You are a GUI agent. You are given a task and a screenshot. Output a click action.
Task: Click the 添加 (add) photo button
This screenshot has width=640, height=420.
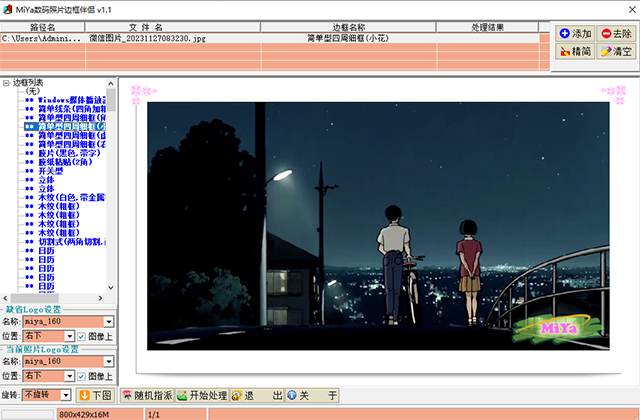[x=575, y=33]
